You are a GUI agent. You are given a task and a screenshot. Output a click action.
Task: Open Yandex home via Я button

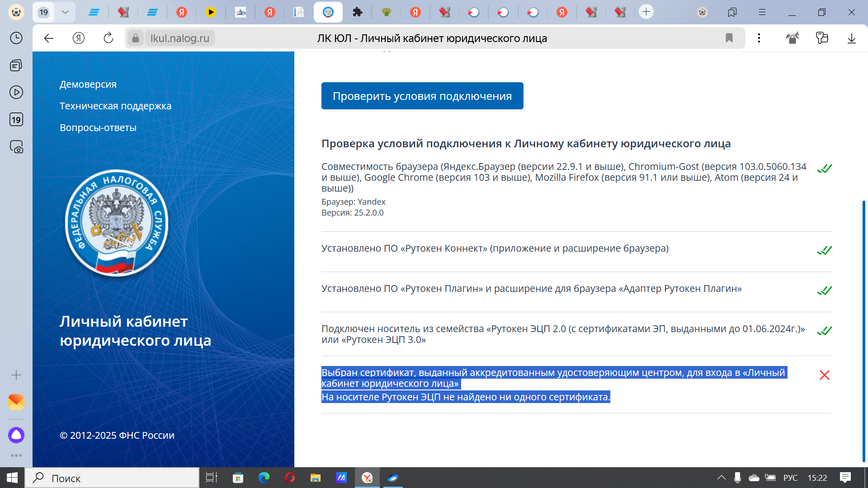tap(79, 38)
